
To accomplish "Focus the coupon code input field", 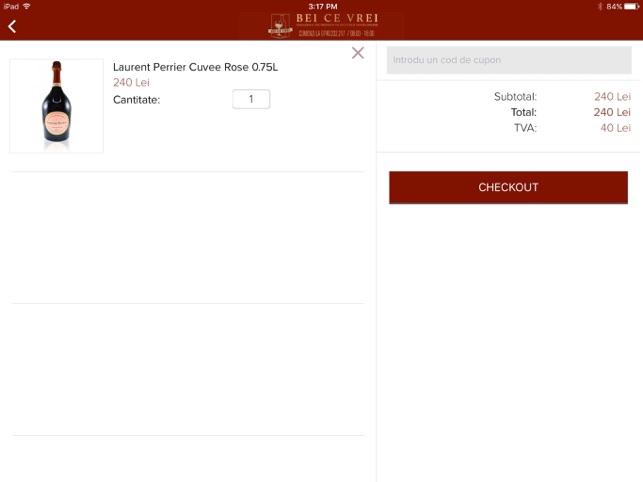I will [509, 60].
